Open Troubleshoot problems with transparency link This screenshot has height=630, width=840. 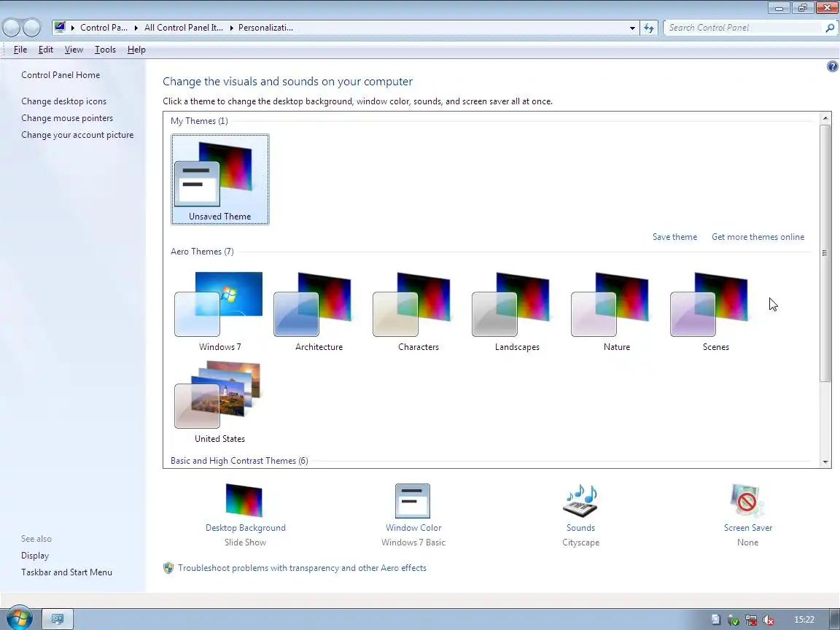302,568
